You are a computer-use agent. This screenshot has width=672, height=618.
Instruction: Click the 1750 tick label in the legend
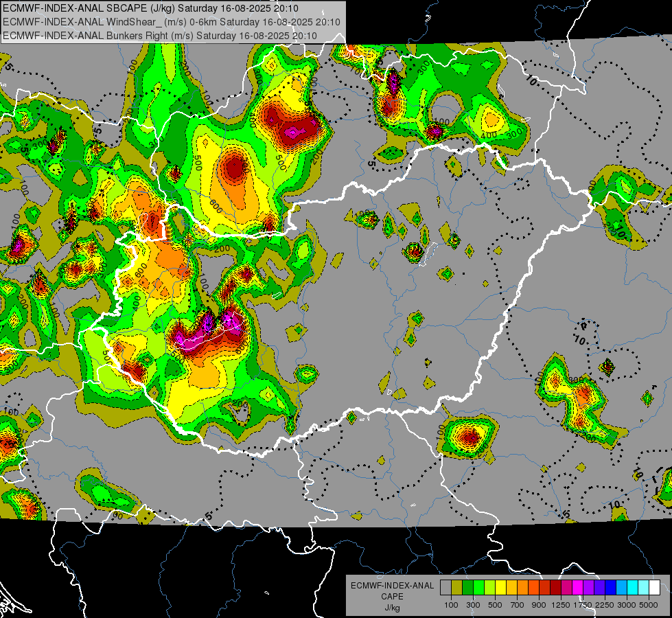coord(583,605)
